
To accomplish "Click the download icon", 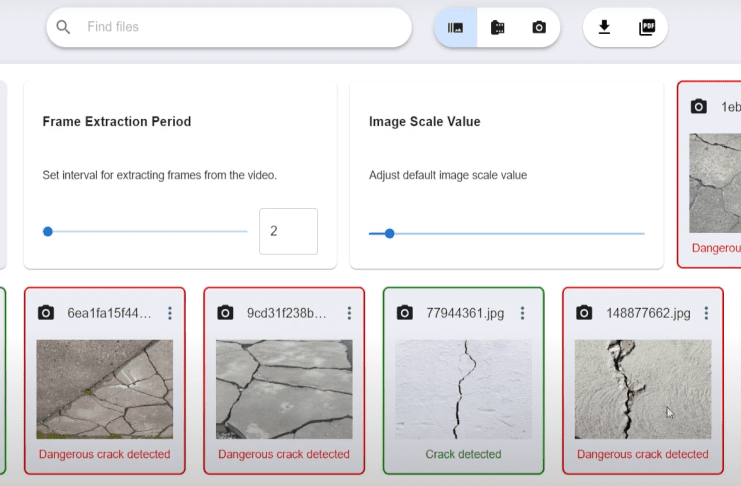I will (604, 27).
